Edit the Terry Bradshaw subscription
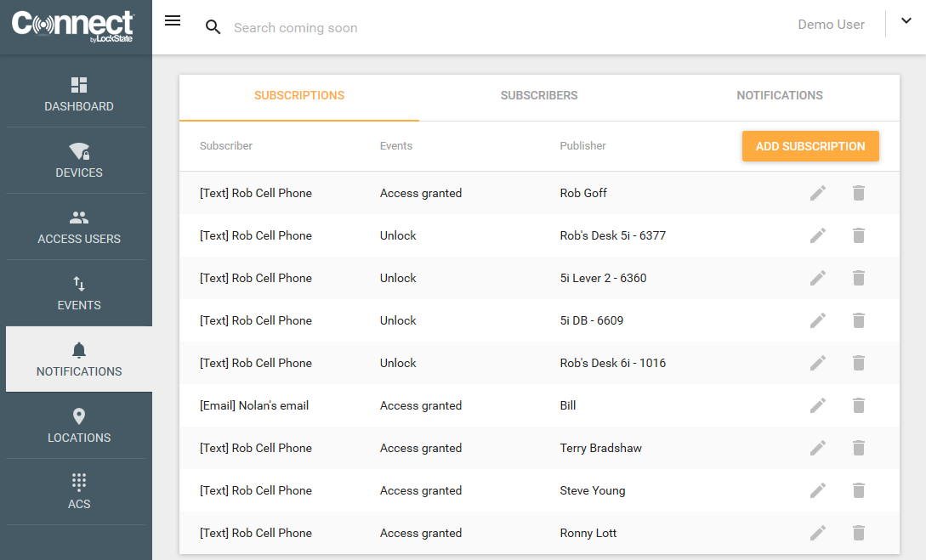The height and width of the screenshot is (560, 926). tap(818, 448)
